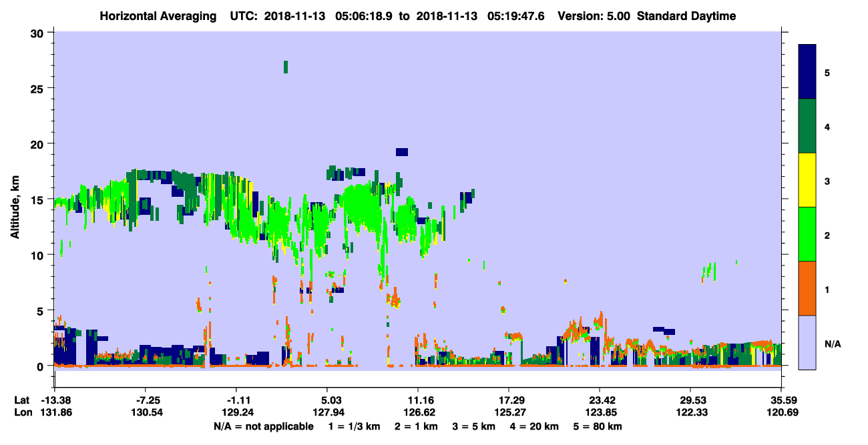Click '4 = 20 km' legend text
The width and height of the screenshot is (868, 445).
coord(533,426)
